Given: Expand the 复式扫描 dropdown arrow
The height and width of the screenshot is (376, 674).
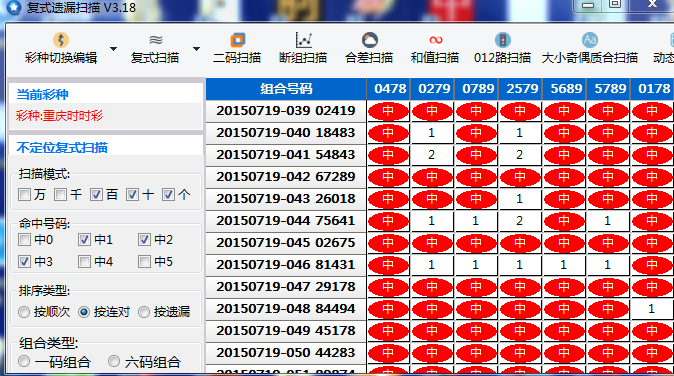Looking at the screenshot, I should tap(196, 49).
